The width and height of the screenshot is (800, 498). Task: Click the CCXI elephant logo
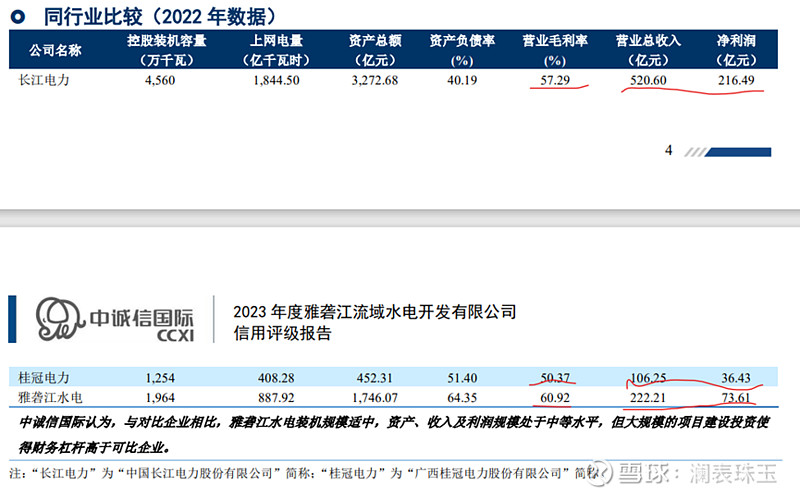click(59, 318)
